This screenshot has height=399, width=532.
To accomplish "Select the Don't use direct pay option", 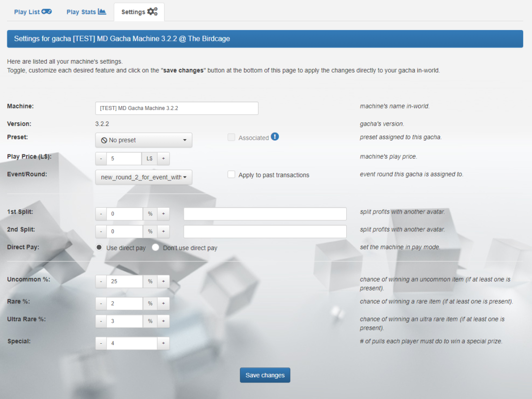I will [155, 247].
